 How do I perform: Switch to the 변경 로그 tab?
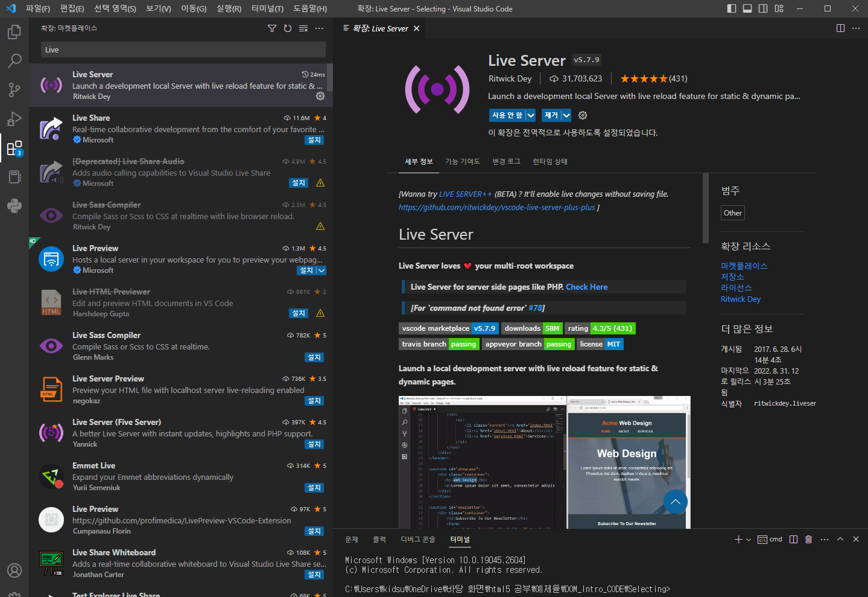pos(506,161)
